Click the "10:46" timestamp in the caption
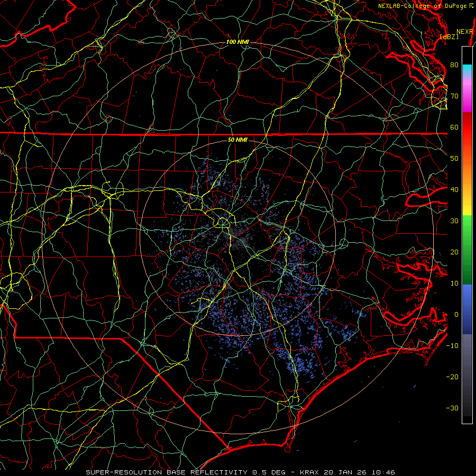Image resolution: width=476 pixels, height=476 pixels. click(x=383, y=472)
